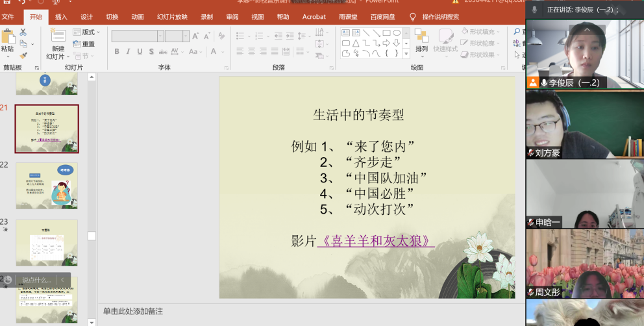Open the font name dropdown
644x326 pixels.
point(160,36)
